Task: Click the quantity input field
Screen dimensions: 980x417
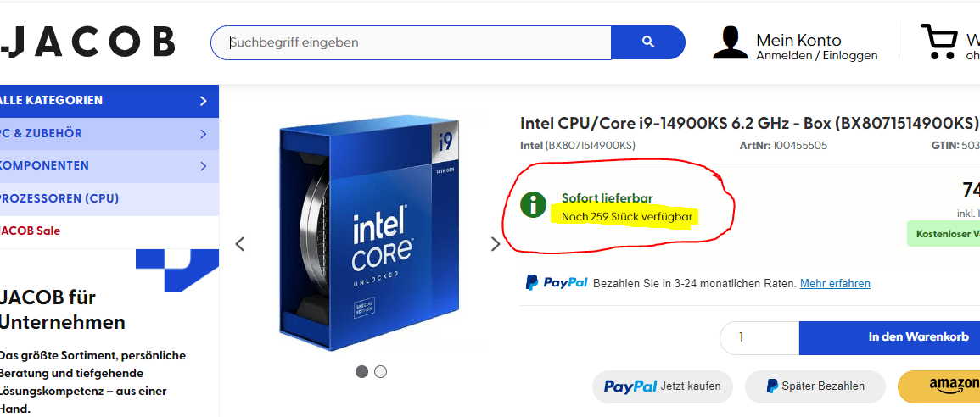Action: tap(759, 337)
